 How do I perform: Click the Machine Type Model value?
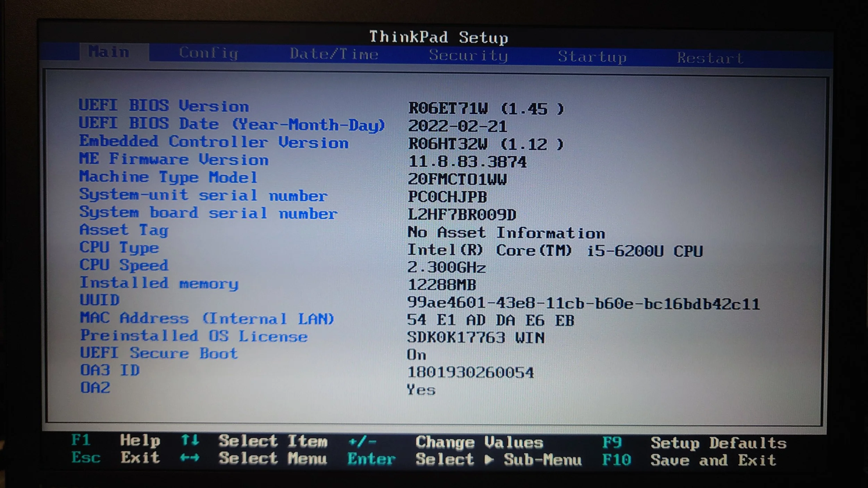(x=457, y=179)
